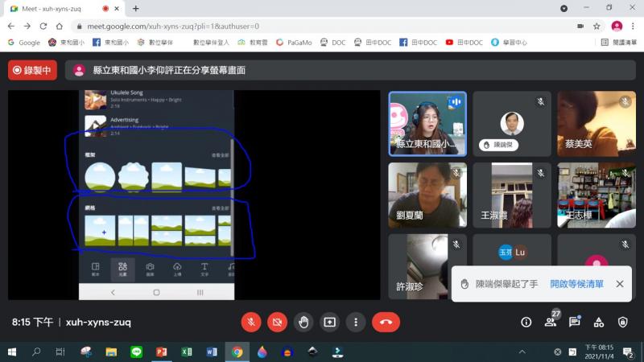Viewport: 644px width, 362px height.
Task: Show hidden system tray icons
Action: [522, 352]
